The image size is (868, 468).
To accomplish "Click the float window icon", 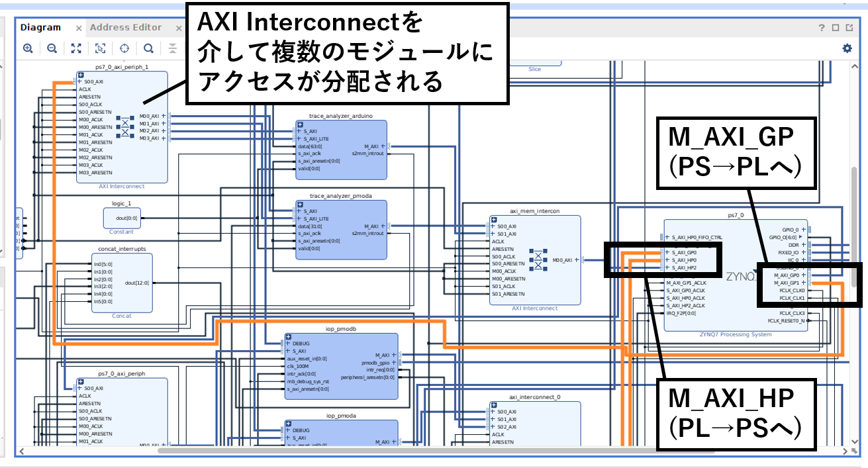I will (850, 27).
